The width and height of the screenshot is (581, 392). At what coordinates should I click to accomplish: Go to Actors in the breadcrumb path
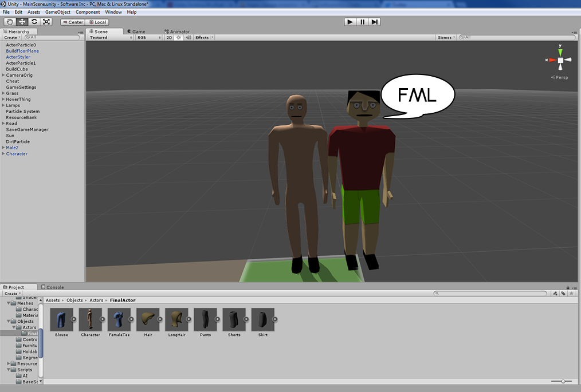[96, 300]
